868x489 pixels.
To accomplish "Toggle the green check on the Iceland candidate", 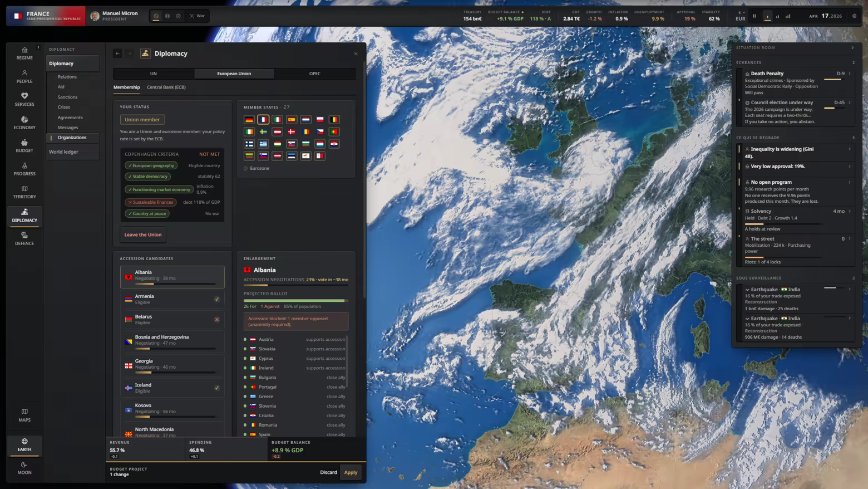I will click(217, 388).
